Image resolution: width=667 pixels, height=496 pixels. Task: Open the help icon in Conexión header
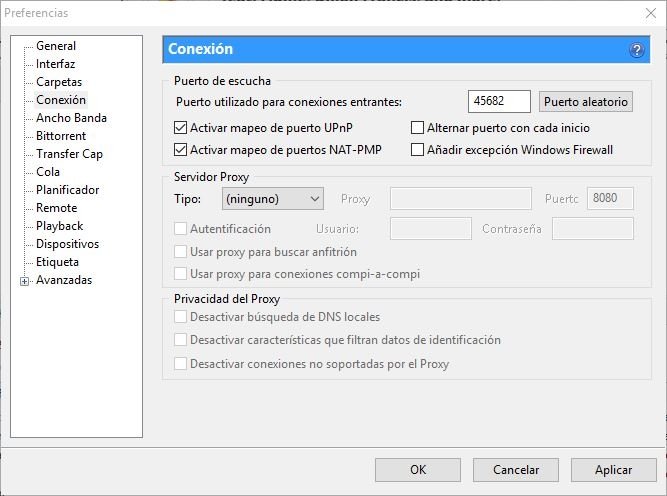[636, 50]
